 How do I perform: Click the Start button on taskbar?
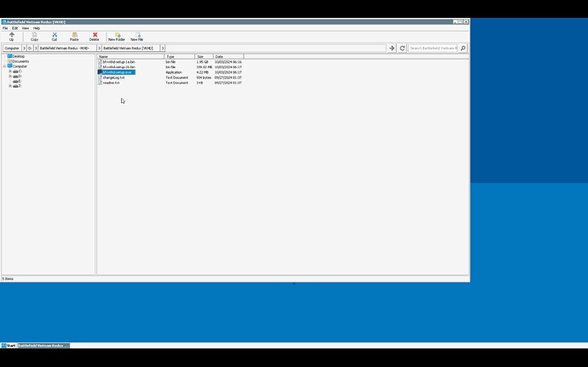click(x=9, y=346)
